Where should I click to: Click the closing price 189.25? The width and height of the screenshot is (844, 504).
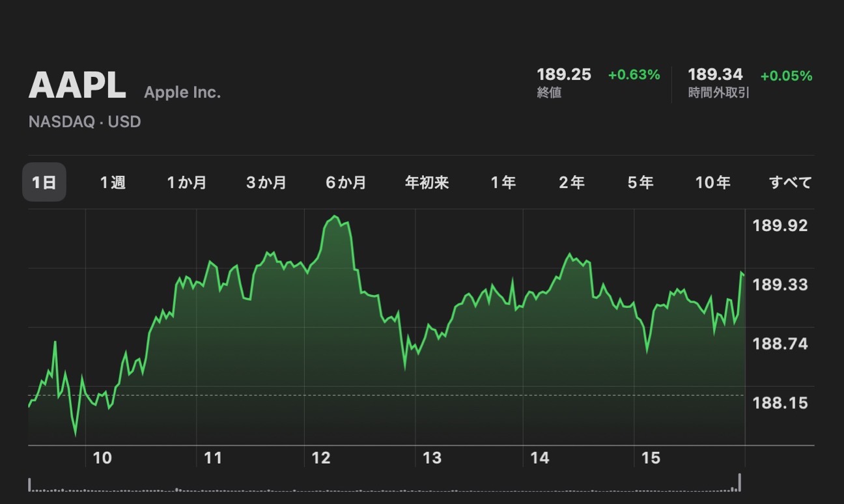coord(564,75)
